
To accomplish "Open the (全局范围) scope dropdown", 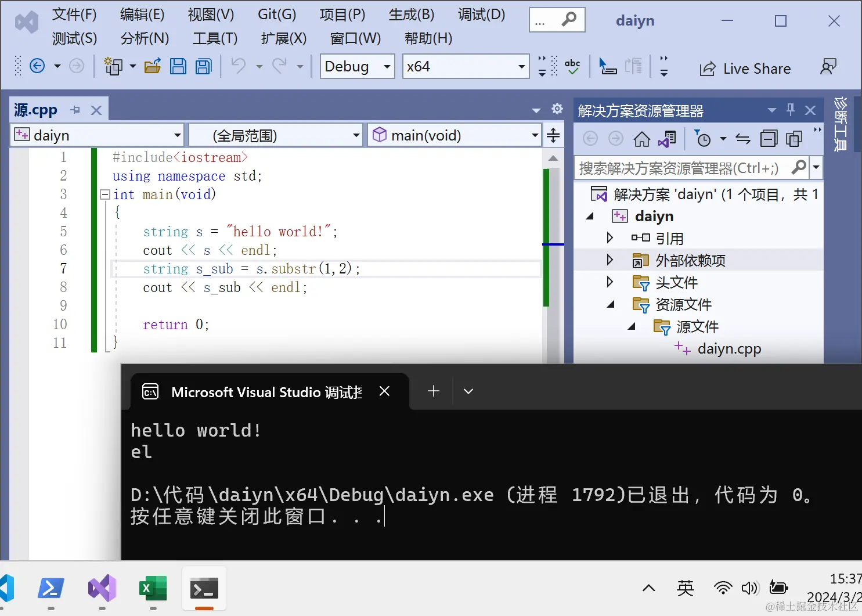I will 276,135.
